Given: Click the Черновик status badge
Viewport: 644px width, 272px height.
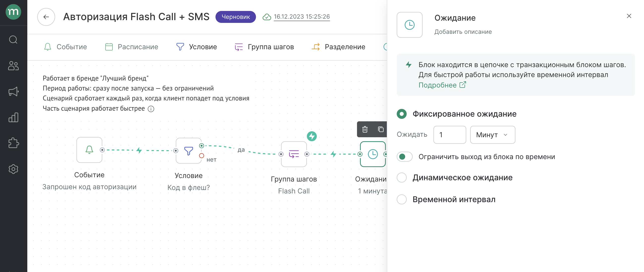Looking at the screenshot, I should point(236,17).
